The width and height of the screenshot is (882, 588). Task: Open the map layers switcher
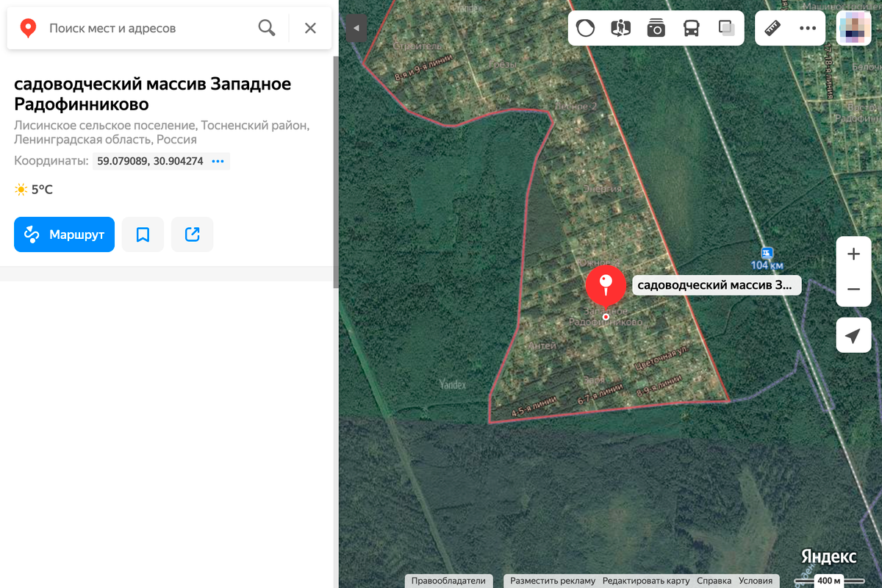[727, 29]
